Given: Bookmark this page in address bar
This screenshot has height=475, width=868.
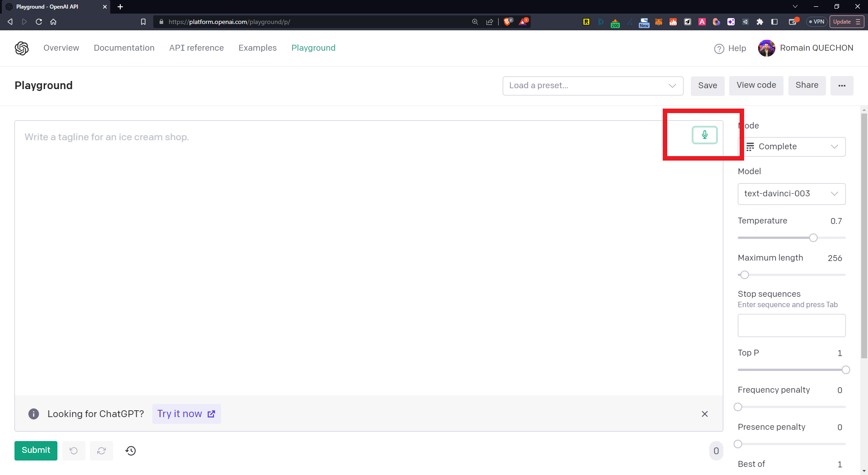Looking at the screenshot, I should pyautogui.click(x=143, y=22).
